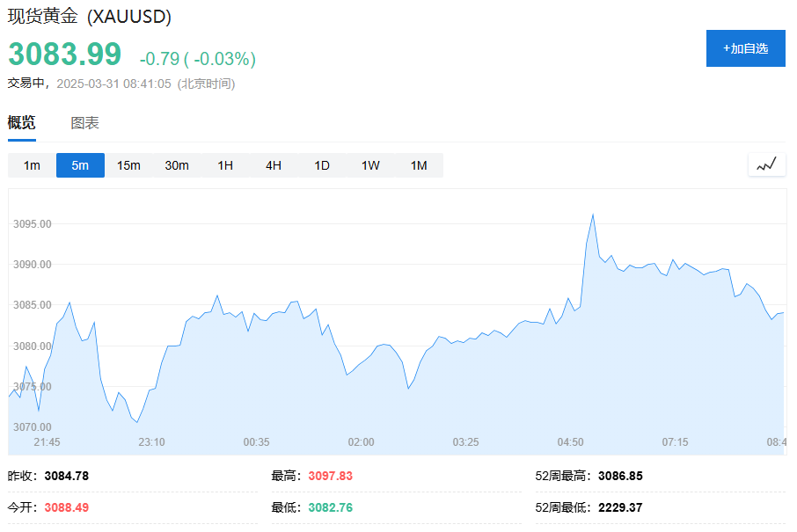
Task: Select the 1m timeframe
Action: pos(32,165)
